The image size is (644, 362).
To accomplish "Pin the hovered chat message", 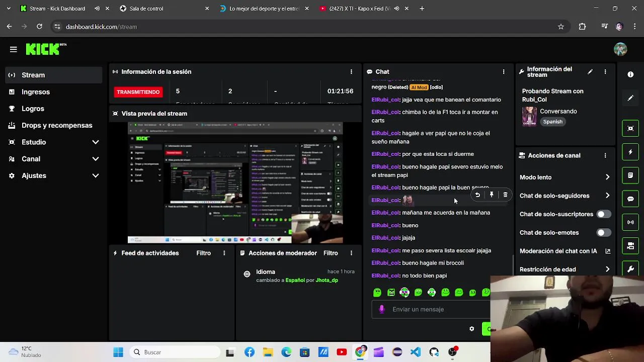I will click(492, 195).
